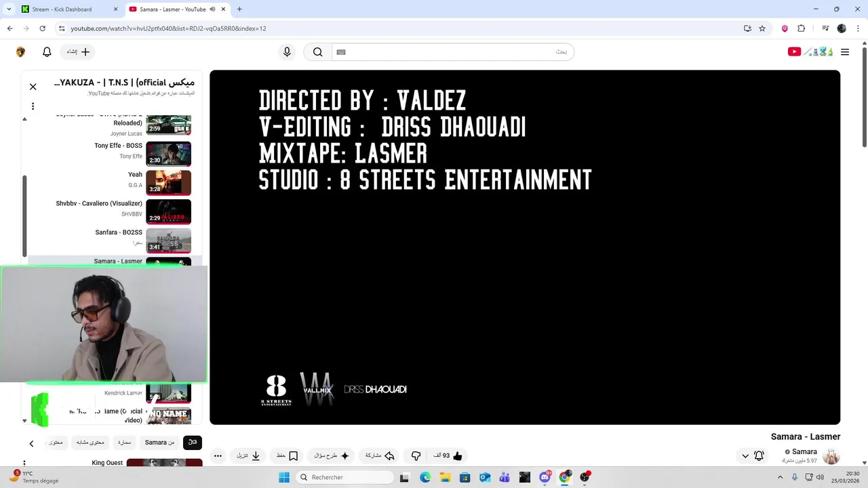Select the 'From Samara' filter chip
The width and height of the screenshot is (868, 488).
point(160,443)
